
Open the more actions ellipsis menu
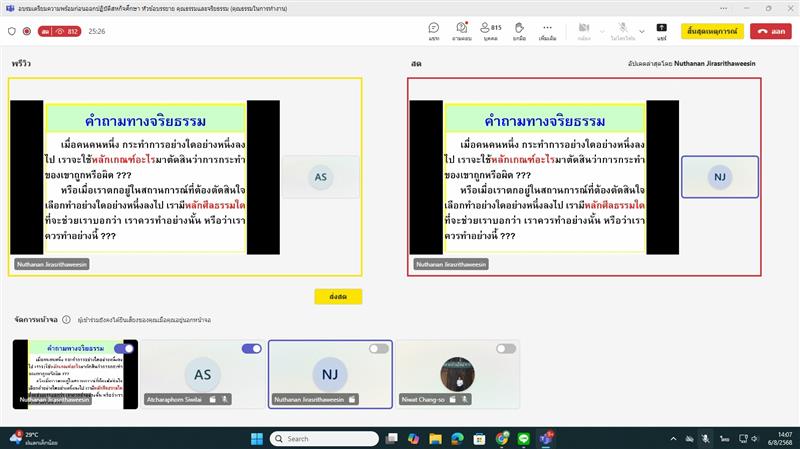click(x=547, y=31)
